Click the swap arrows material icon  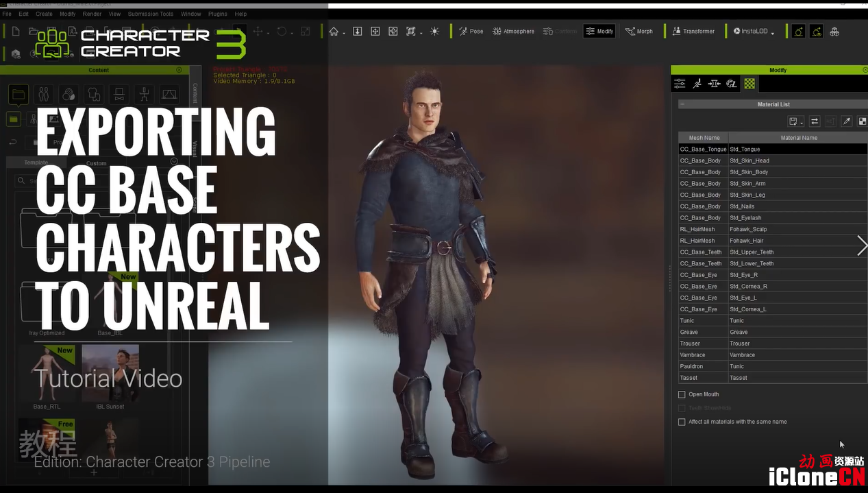815,121
